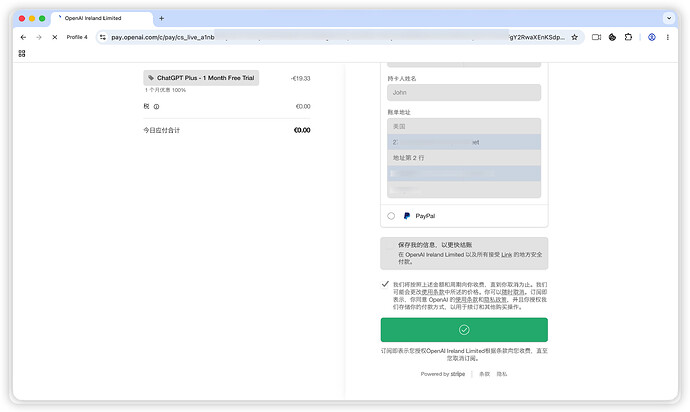Open a new tab with plus button
The height and width of the screenshot is (412, 690).
161,18
